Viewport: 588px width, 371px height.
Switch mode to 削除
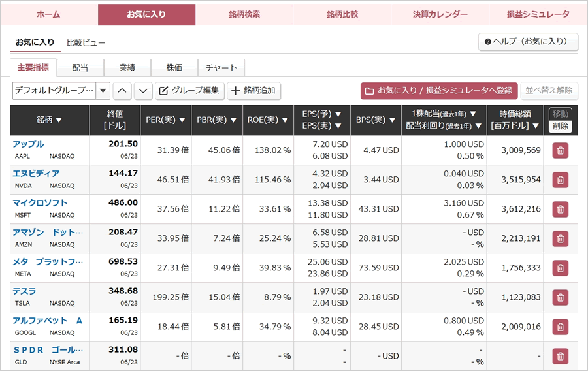pyautogui.click(x=561, y=126)
